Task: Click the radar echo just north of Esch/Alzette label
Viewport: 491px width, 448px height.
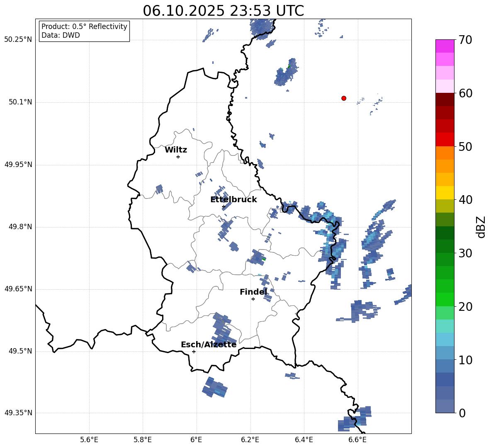Action: click(x=223, y=329)
